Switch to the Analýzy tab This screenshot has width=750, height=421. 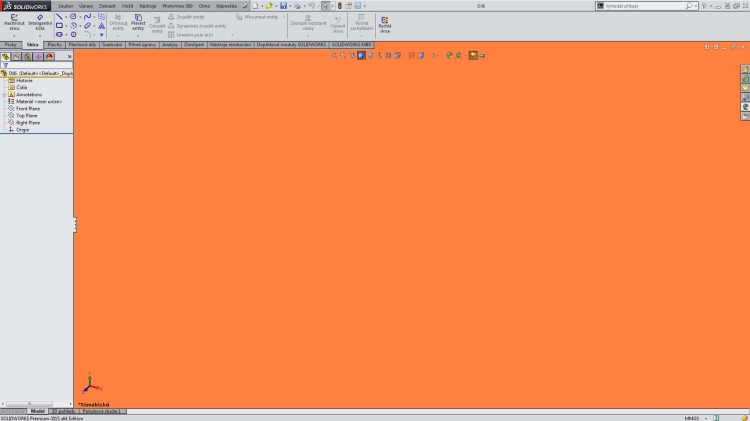pos(170,44)
